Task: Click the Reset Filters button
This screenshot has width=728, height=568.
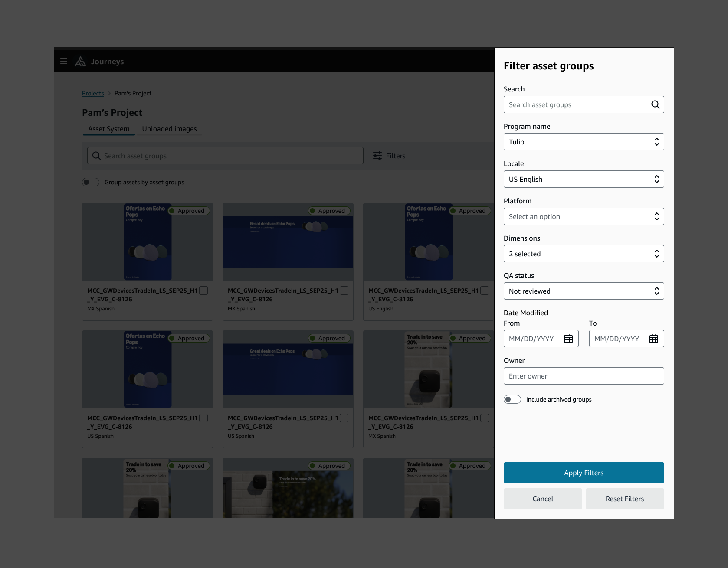Action: [625, 499]
